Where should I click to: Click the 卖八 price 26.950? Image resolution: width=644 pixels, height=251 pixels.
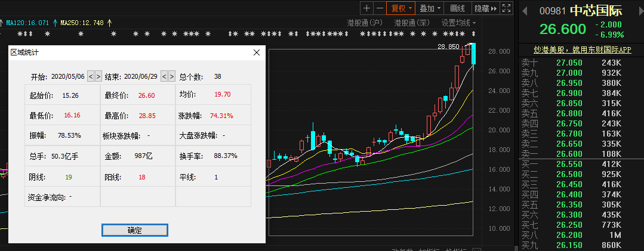coord(569,83)
